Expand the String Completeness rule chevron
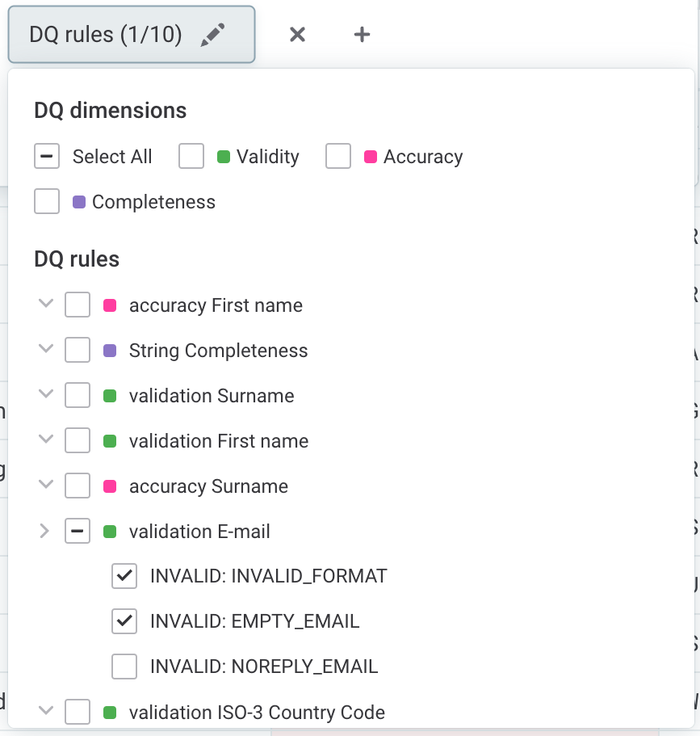Image resolution: width=700 pixels, height=736 pixels. [x=46, y=350]
